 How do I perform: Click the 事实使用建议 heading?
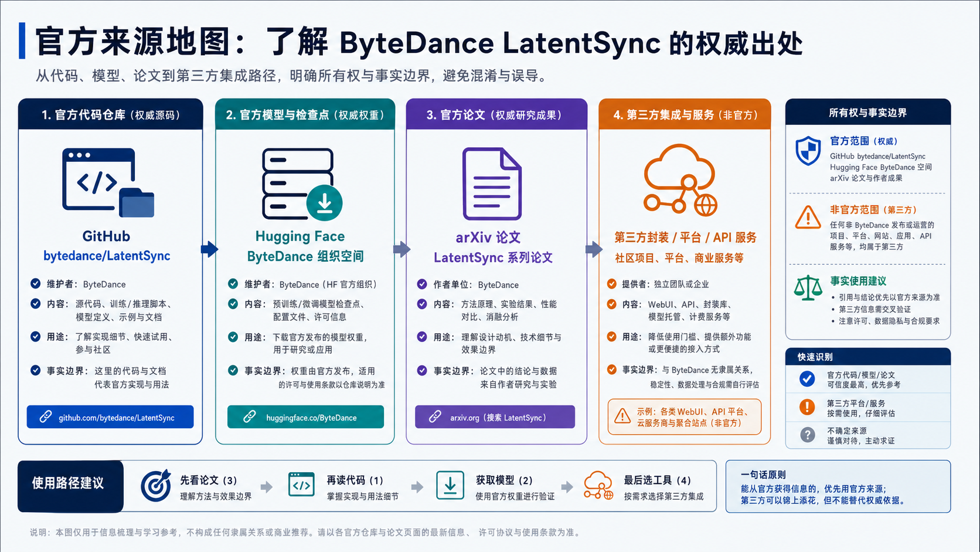point(857,281)
